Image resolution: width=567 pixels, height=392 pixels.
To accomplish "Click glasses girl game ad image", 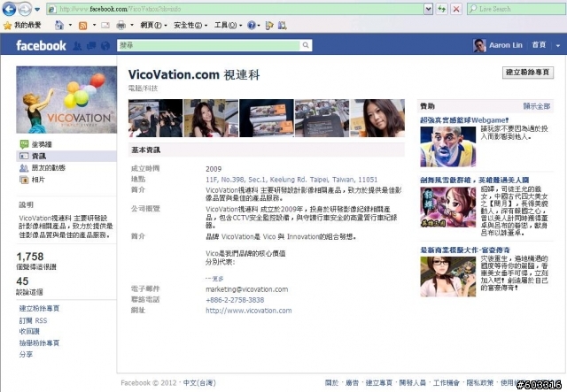I will pos(447,276).
